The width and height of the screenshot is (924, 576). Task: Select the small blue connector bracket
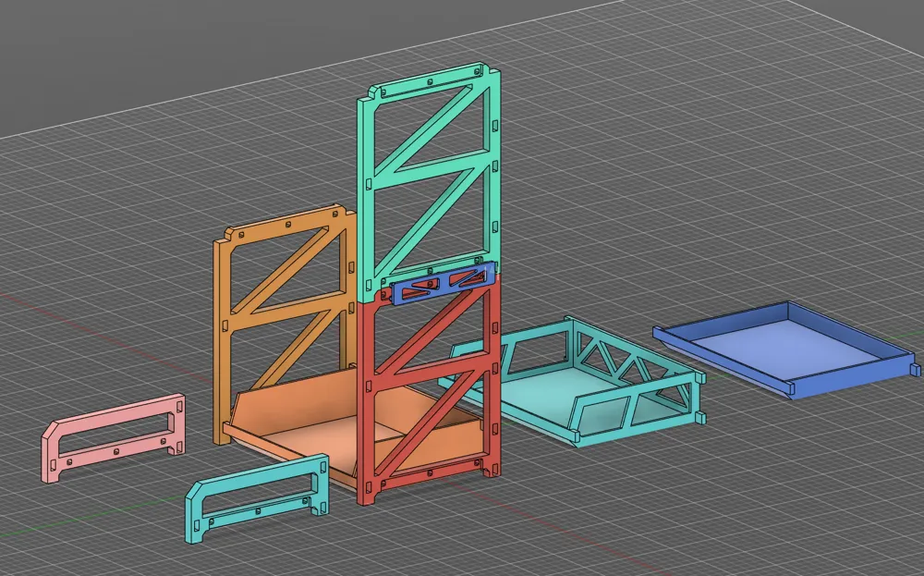(442, 286)
